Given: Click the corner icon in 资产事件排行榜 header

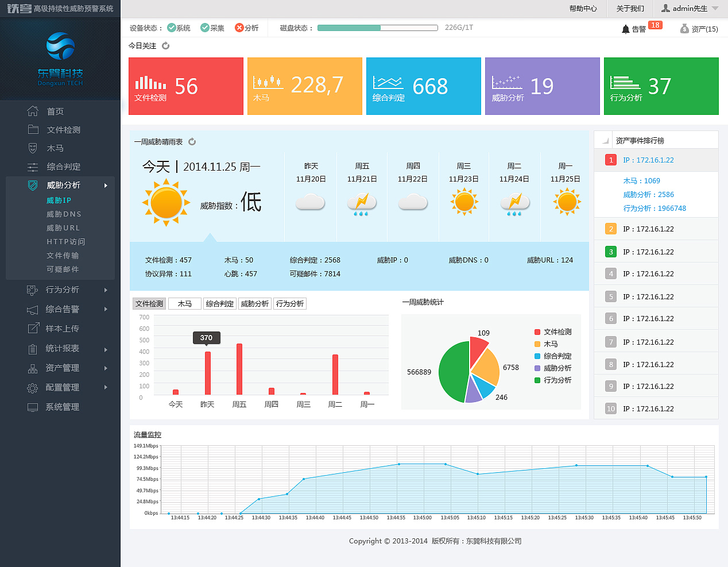Looking at the screenshot, I should coord(606,140).
